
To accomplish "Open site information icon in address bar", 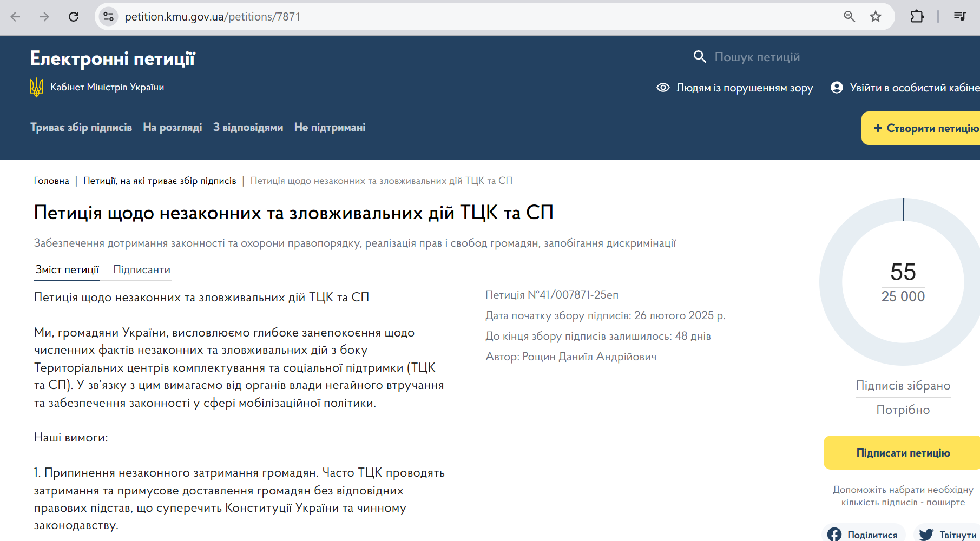I will pos(109,17).
